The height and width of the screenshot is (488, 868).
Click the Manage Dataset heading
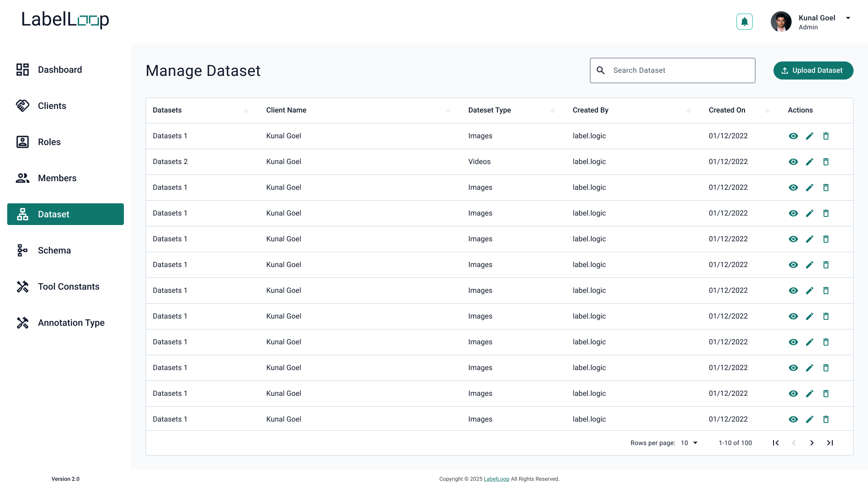pyautogui.click(x=203, y=70)
